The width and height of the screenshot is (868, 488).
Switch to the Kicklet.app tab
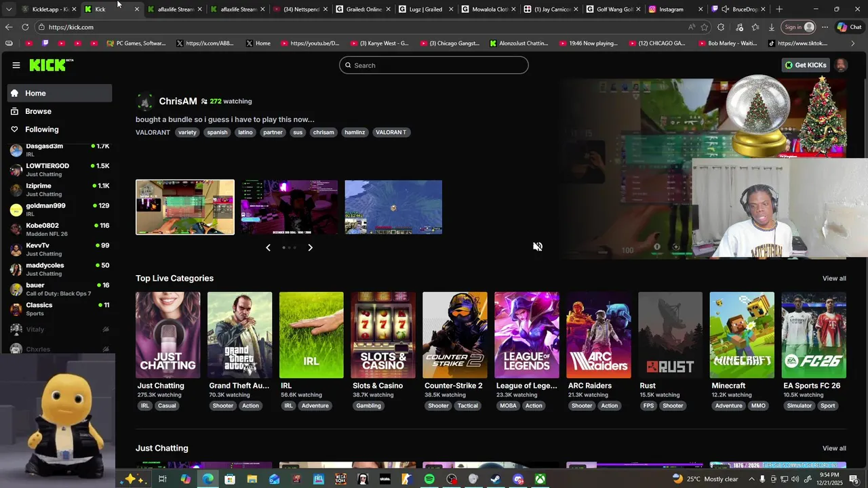pos(48,9)
